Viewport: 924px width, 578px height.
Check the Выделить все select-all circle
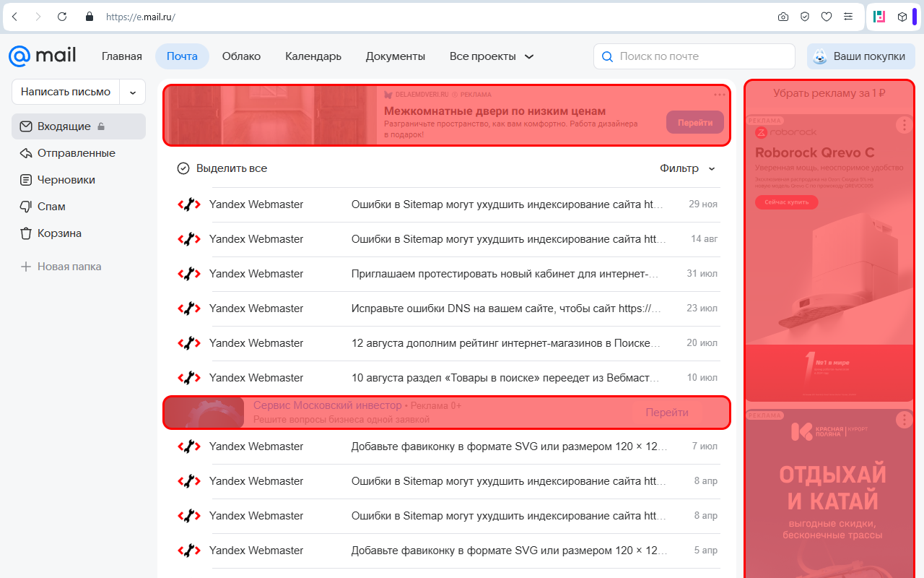183,168
